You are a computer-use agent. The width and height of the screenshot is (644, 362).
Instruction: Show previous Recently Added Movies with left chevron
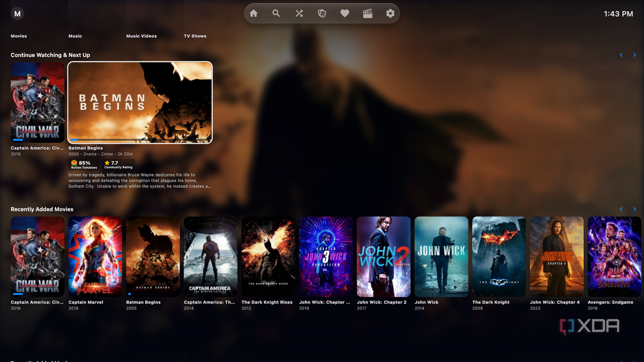click(x=621, y=209)
